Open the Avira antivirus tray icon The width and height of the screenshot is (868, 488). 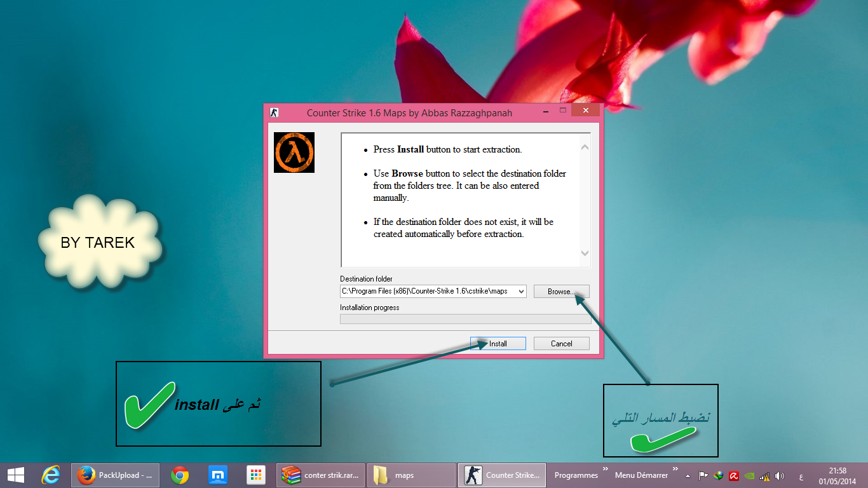pyautogui.click(x=733, y=475)
